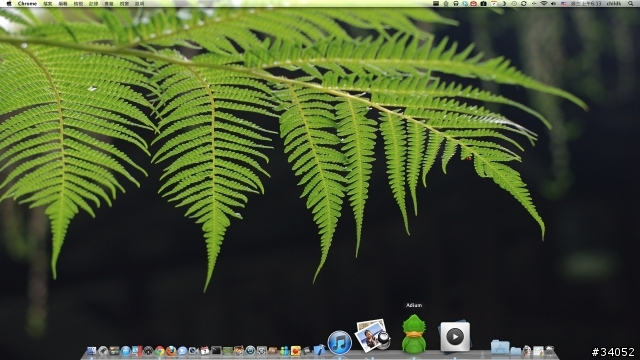Click the red mail envelope menu bar icon

[473, 3]
